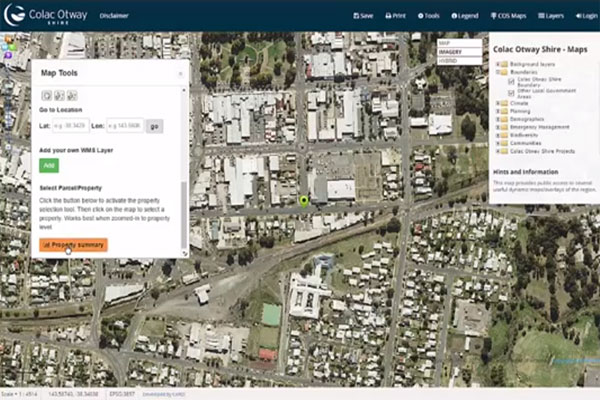
Task: Click the Demographics folder icon
Action: pos(504,119)
